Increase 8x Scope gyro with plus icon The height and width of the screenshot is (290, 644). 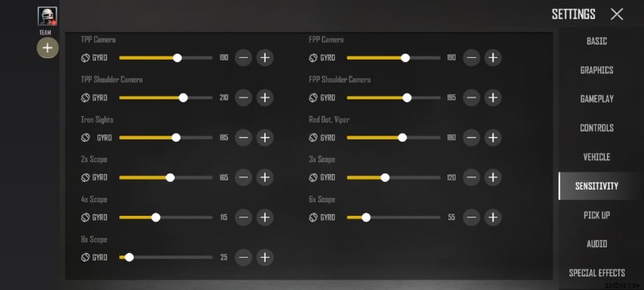265,257
